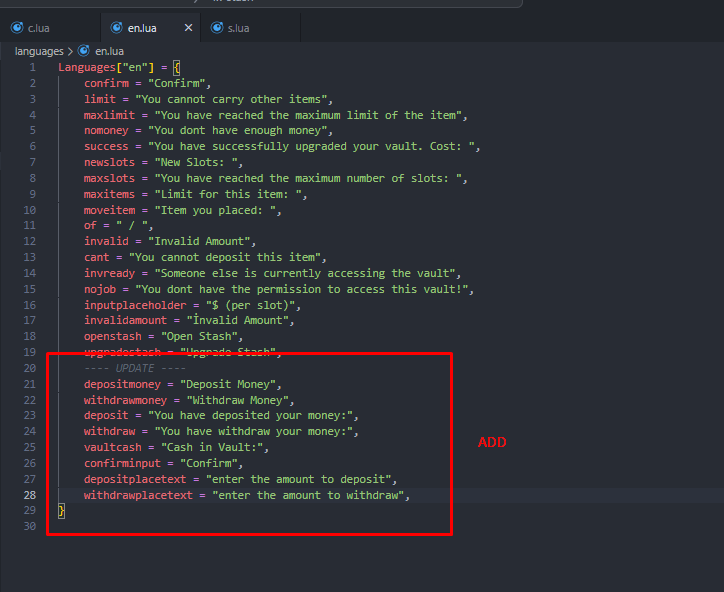The height and width of the screenshot is (592, 724).
Task: Click the ---- UPDATE ---- comment line
Action: tap(135, 368)
